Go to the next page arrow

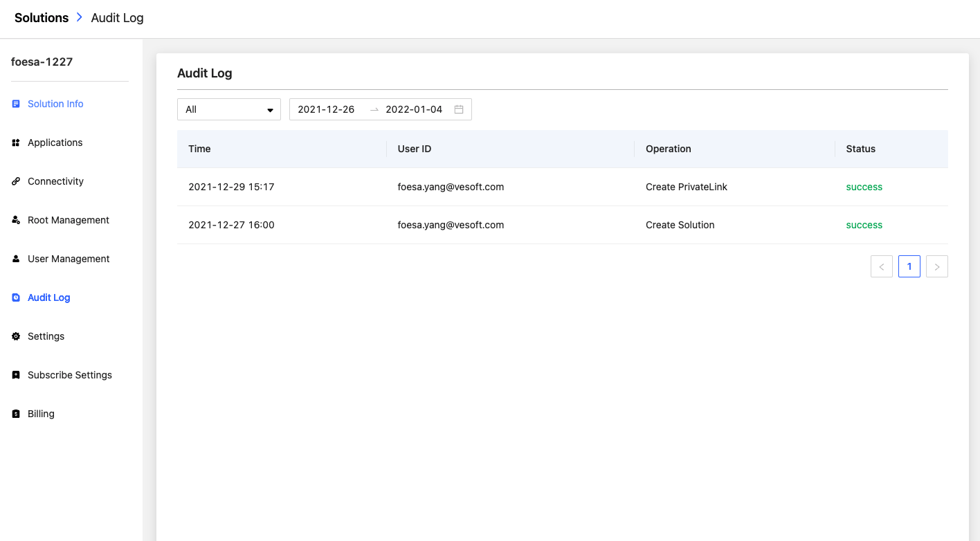coord(937,266)
